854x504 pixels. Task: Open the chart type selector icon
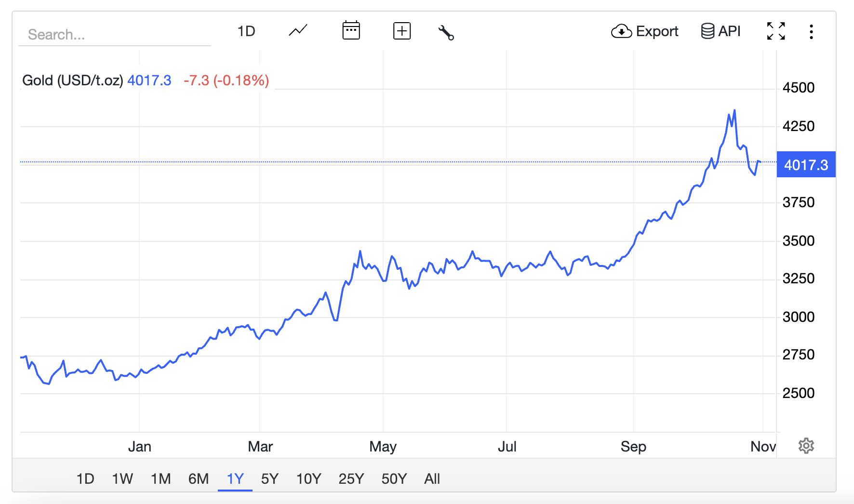297,30
